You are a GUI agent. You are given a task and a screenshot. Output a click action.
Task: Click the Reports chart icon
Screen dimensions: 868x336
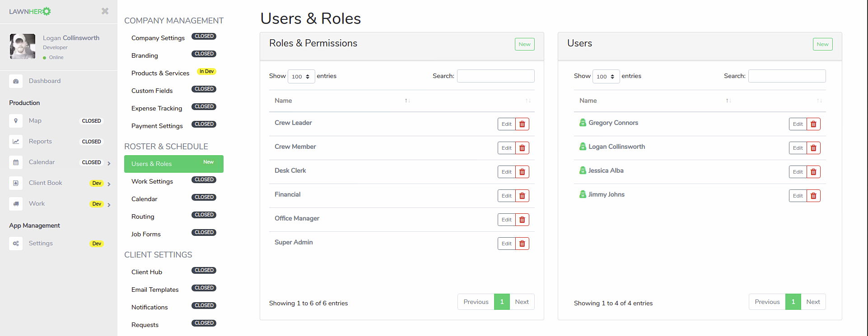pyautogui.click(x=16, y=142)
